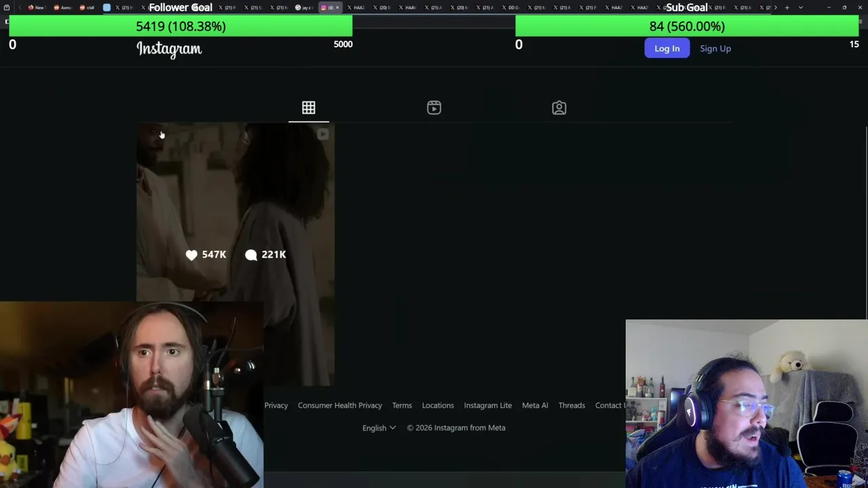Viewport: 868px width, 488px height.
Task: Open a new browser tab with plus
Action: point(787,7)
